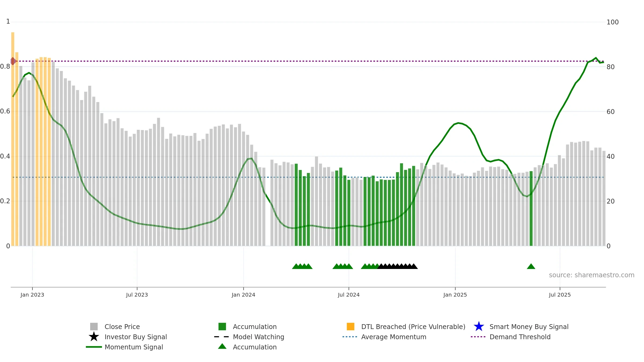The width and height of the screenshot is (644, 362).
Task: Click the lone accumulation triangle near mid-2025
Action: pos(531,266)
